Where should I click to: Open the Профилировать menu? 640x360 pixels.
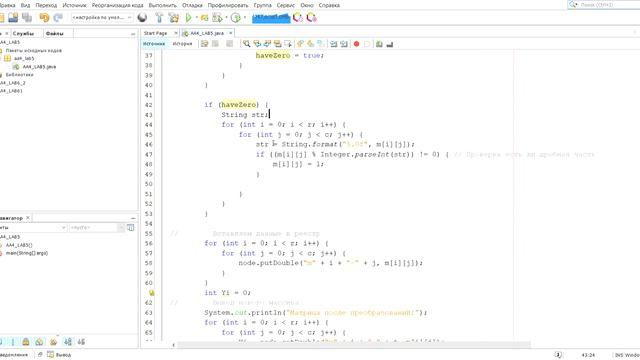228,5
